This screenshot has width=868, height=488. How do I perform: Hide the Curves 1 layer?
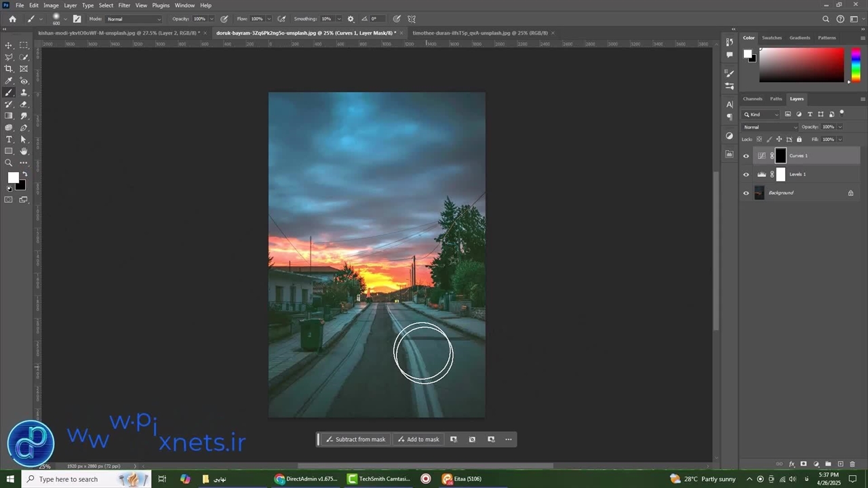tap(746, 156)
